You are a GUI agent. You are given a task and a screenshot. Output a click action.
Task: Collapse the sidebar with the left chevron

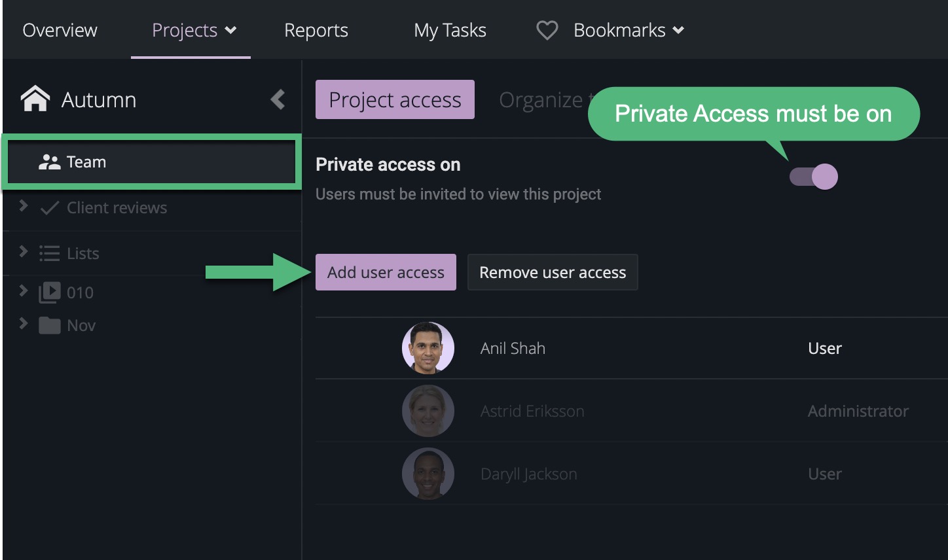pyautogui.click(x=278, y=99)
